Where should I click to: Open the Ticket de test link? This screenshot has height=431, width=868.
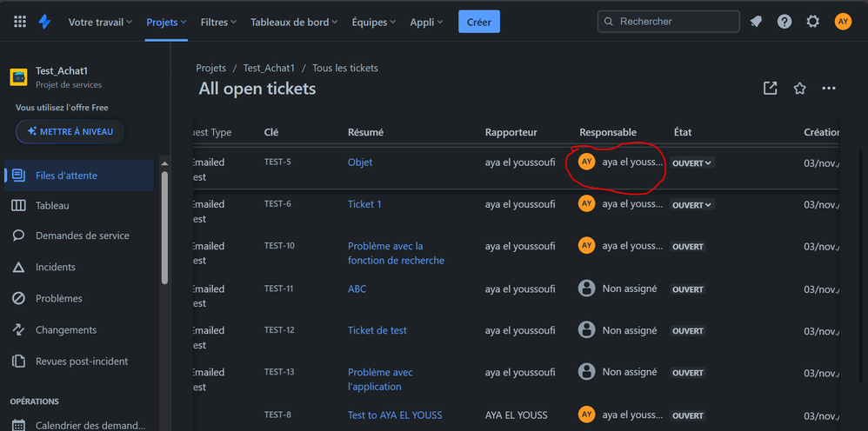coord(377,330)
